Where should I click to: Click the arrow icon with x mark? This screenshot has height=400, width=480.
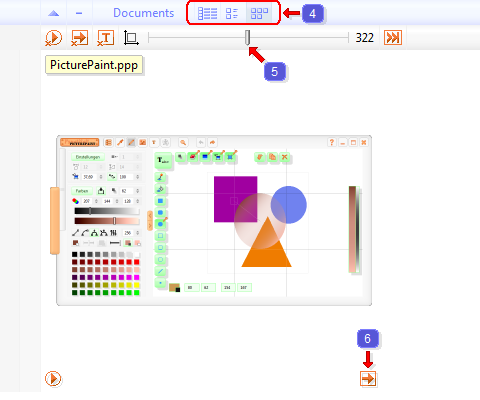[x=80, y=38]
